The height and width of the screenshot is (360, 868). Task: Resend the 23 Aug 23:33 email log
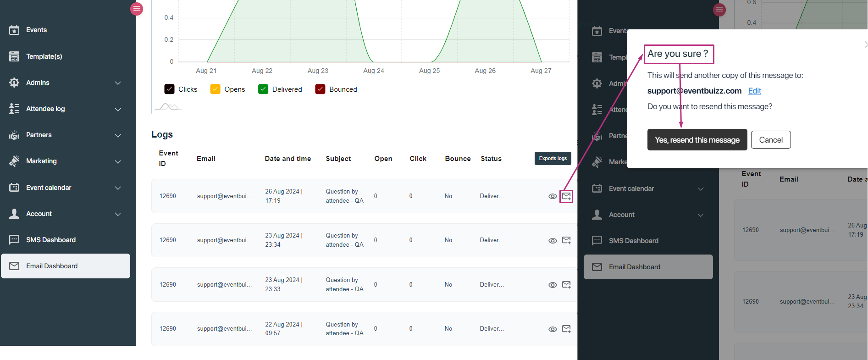pyautogui.click(x=567, y=285)
